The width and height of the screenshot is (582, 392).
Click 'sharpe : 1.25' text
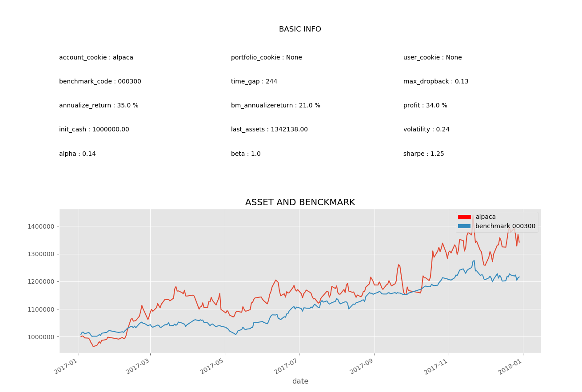(x=424, y=154)
